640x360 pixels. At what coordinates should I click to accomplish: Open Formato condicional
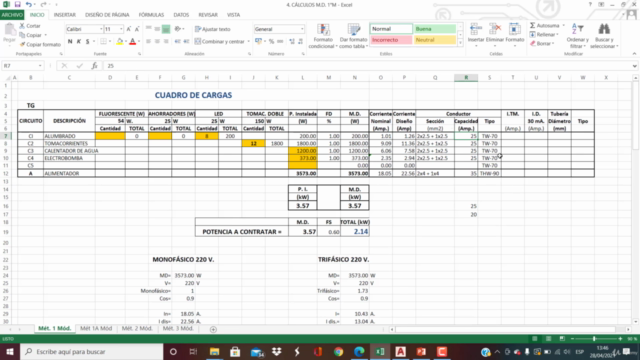pyautogui.click(x=323, y=36)
